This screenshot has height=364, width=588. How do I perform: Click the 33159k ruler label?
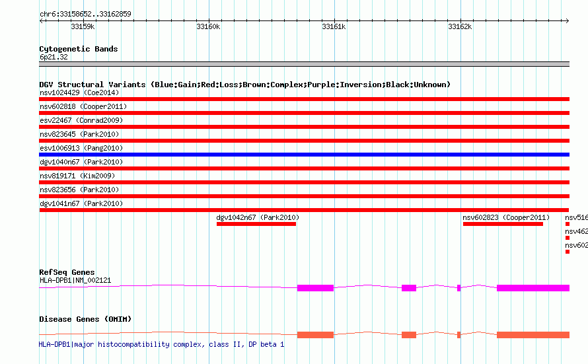pyautogui.click(x=83, y=26)
